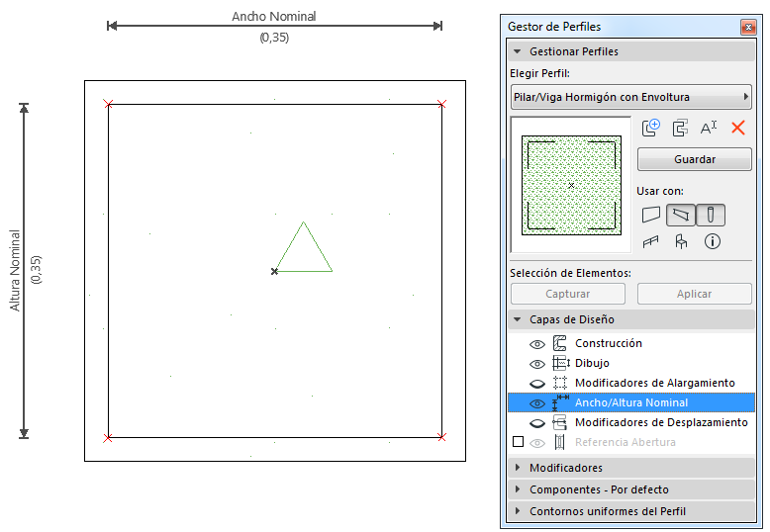Hide the Construcción layer via eye icon
The image size is (770, 532).
pos(537,344)
